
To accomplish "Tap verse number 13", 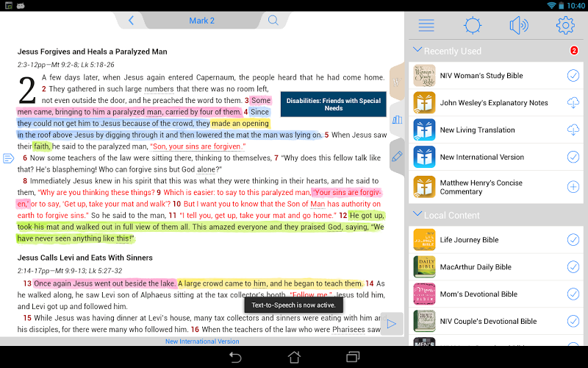I will click(27, 283).
